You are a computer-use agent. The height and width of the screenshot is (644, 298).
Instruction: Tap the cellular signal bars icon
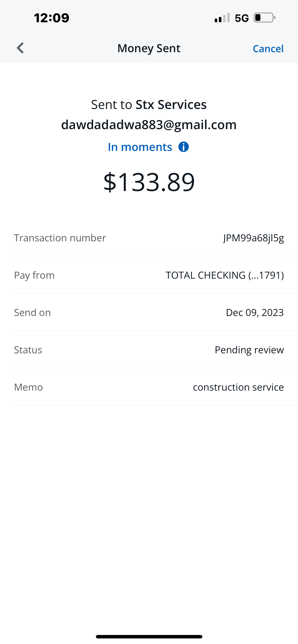pos(222,18)
